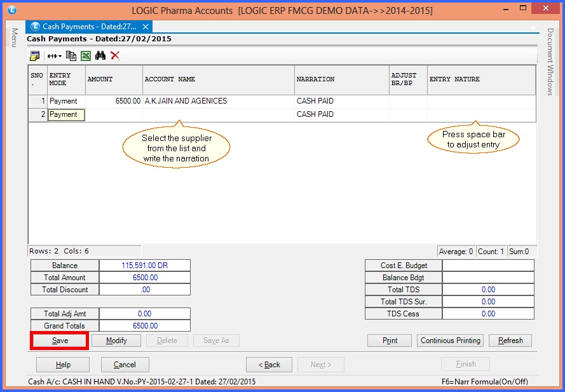The width and height of the screenshot is (565, 392).
Task: Click the Total Adj Amt value field
Action: tap(144, 314)
